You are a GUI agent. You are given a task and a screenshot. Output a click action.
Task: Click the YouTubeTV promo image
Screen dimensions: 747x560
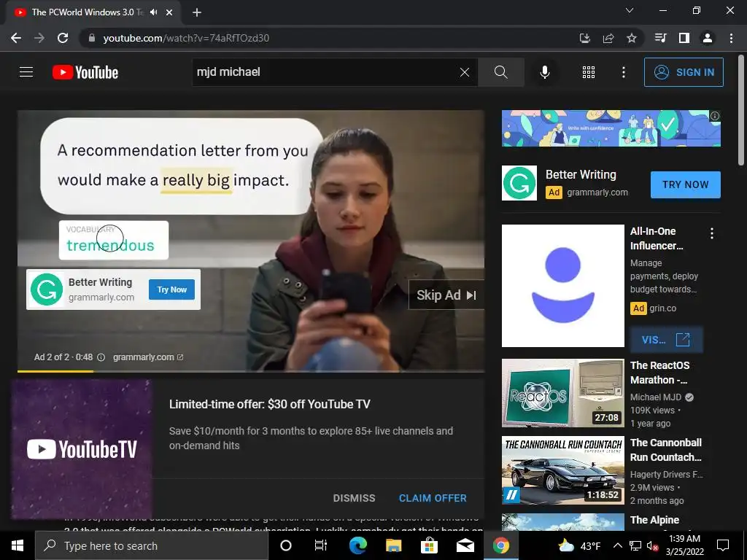point(82,449)
